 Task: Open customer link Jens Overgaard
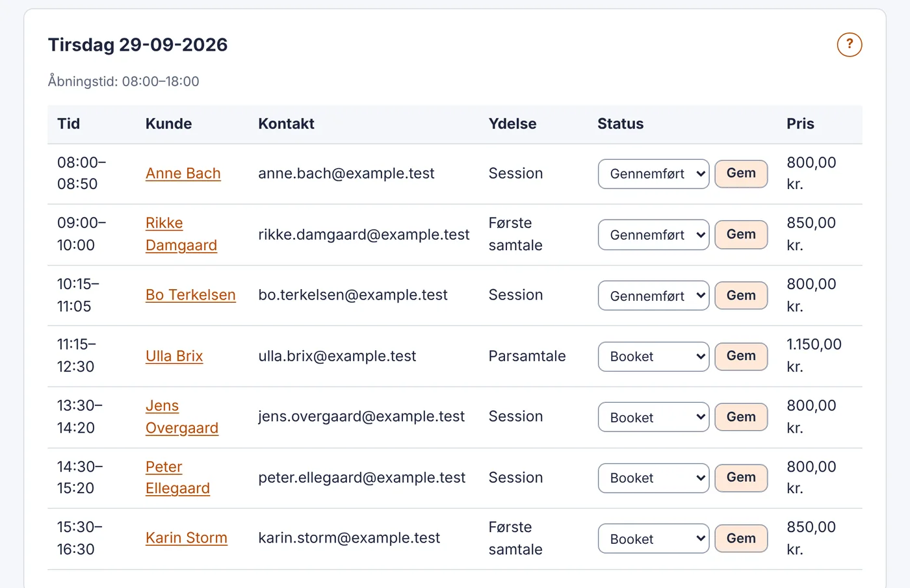pos(182,417)
